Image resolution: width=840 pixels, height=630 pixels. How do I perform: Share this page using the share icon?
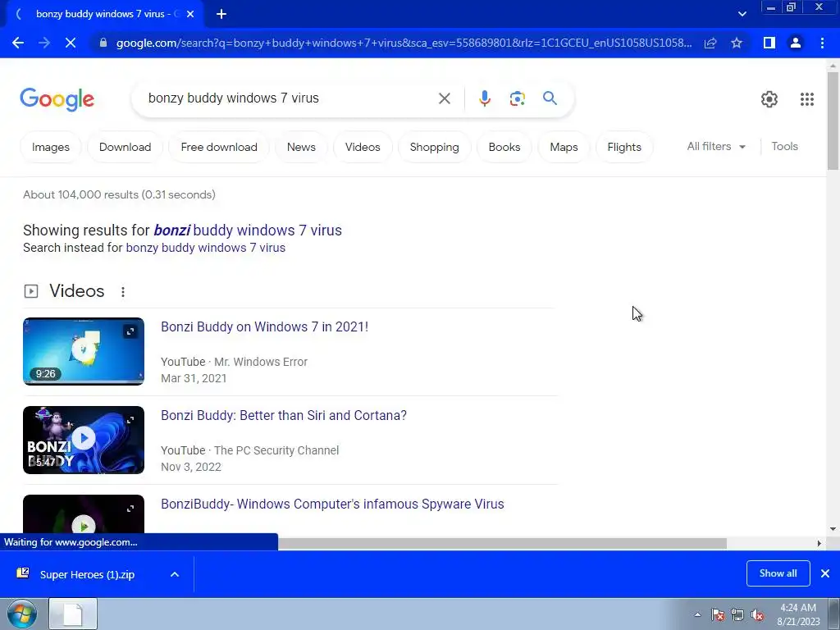[710, 43]
